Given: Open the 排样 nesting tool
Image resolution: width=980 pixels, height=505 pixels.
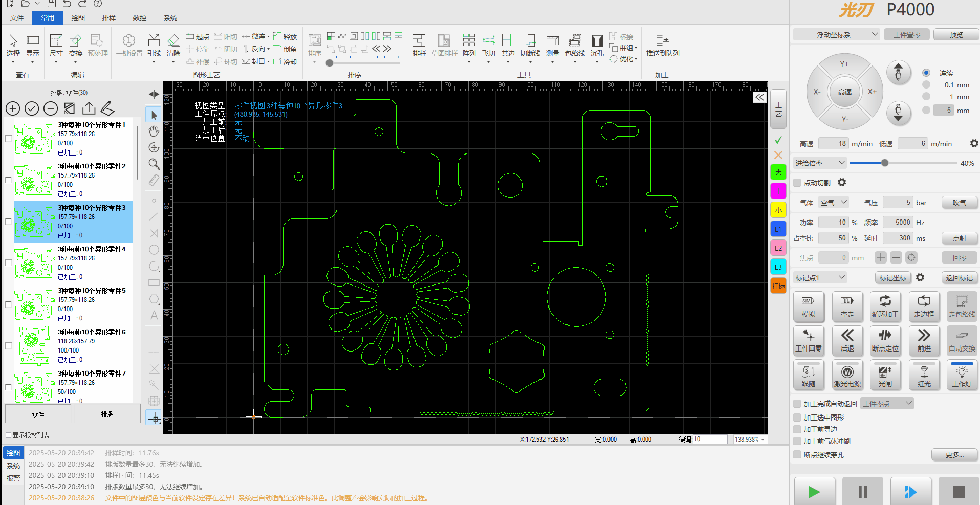Looking at the screenshot, I should click(419, 45).
